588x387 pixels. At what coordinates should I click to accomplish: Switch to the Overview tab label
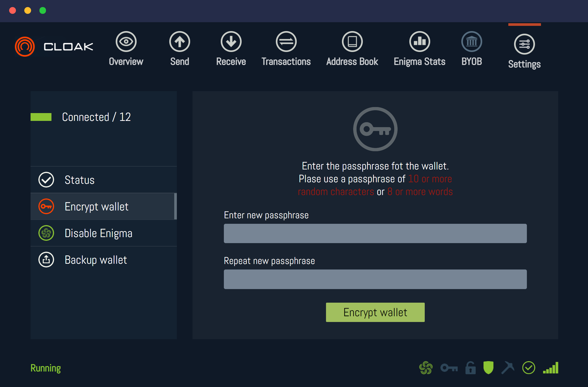coord(126,62)
